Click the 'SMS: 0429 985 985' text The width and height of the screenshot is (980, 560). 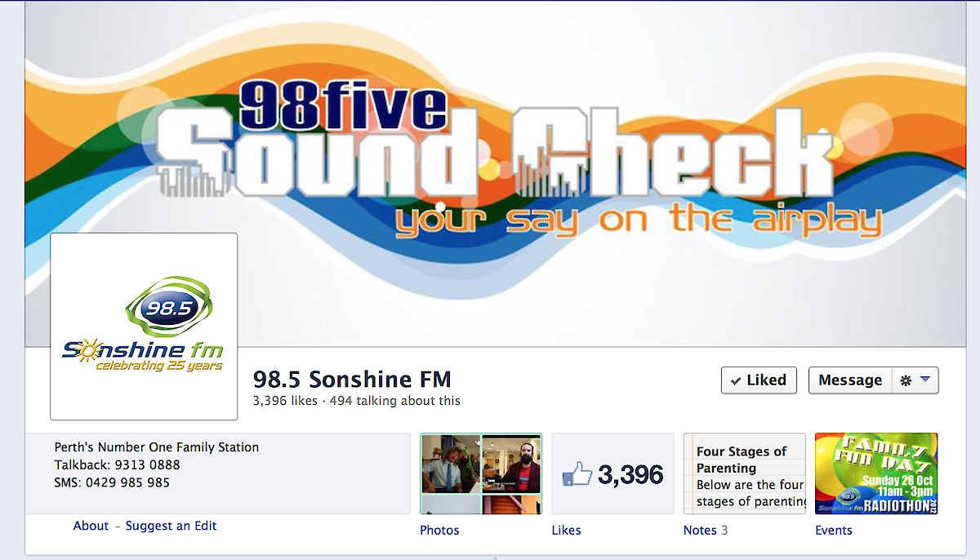point(112,482)
